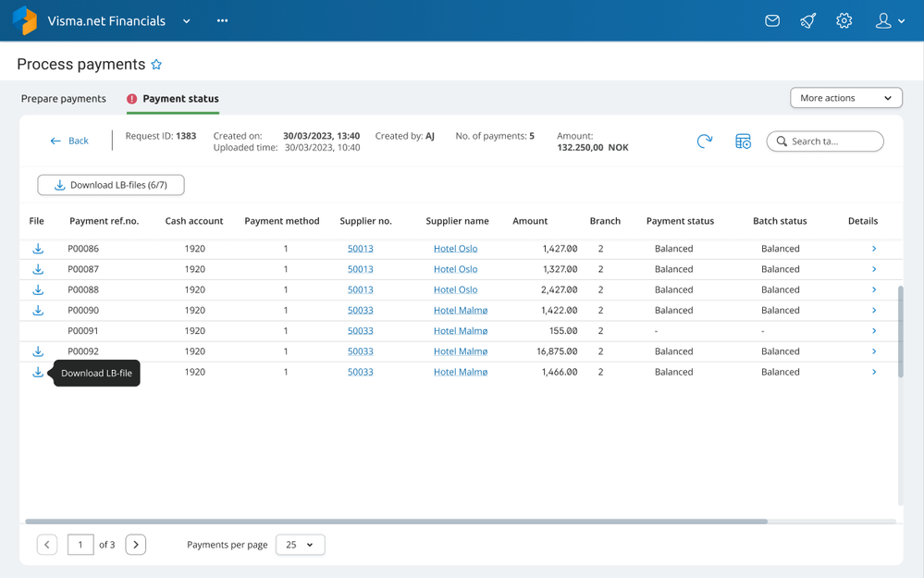This screenshot has height=578, width=924.
Task: Click the Supplier name column header
Action: click(x=457, y=221)
